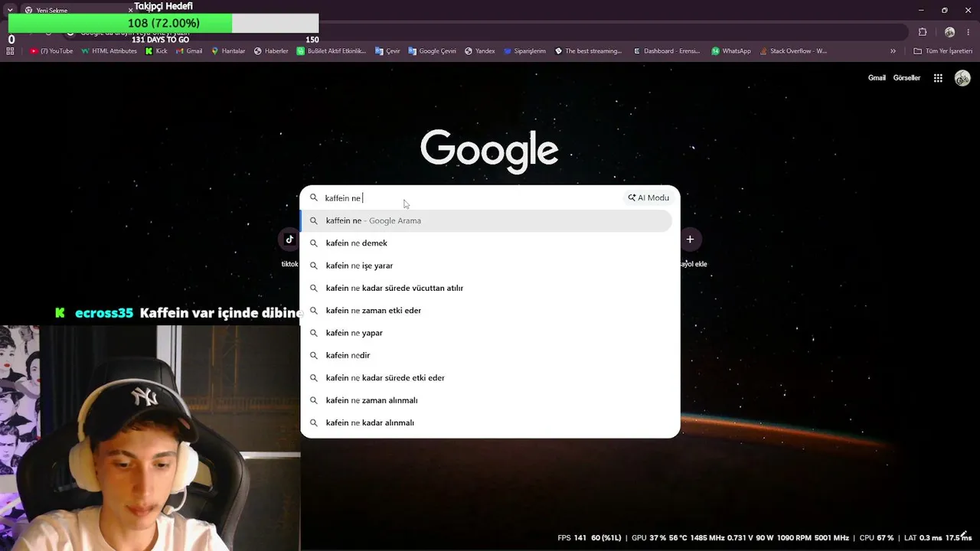Close the Chrome window
Image resolution: width=980 pixels, height=551 pixels.
click(968, 10)
